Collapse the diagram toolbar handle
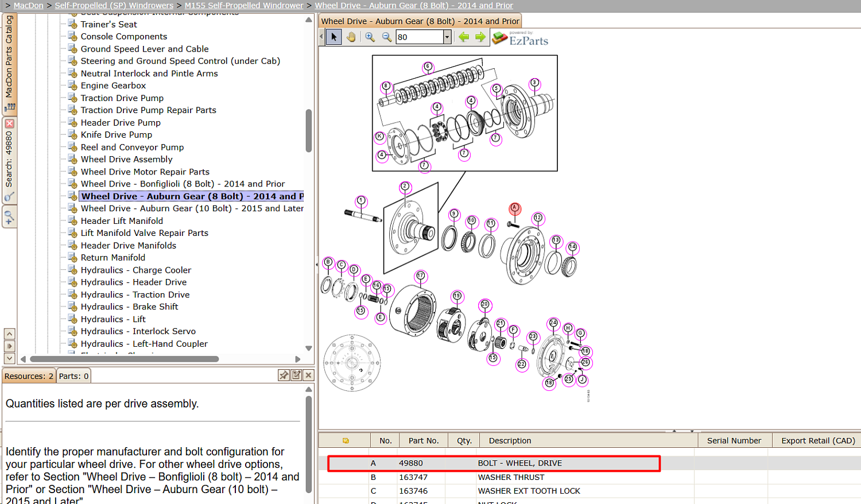 (321, 37)
